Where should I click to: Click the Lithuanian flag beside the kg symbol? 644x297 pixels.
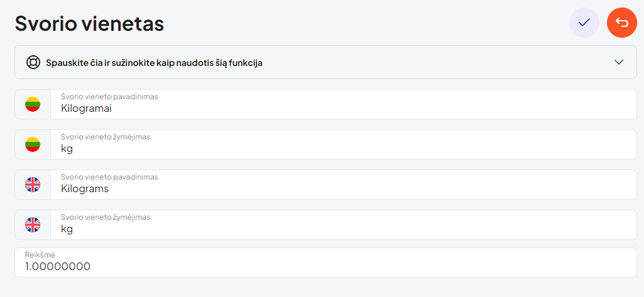coord(33,144)
